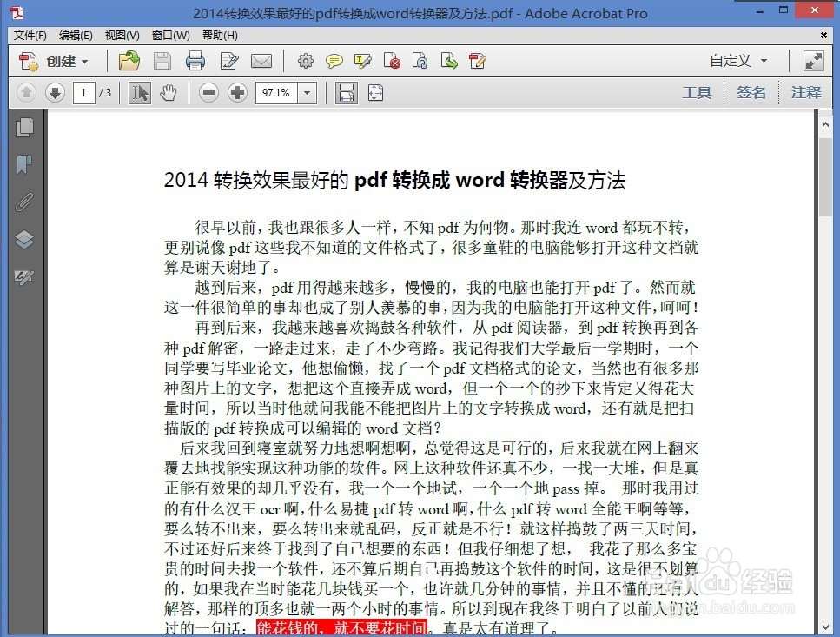
Task: Open the 编辑(E) menu
Action: click(x=76, y=36)
